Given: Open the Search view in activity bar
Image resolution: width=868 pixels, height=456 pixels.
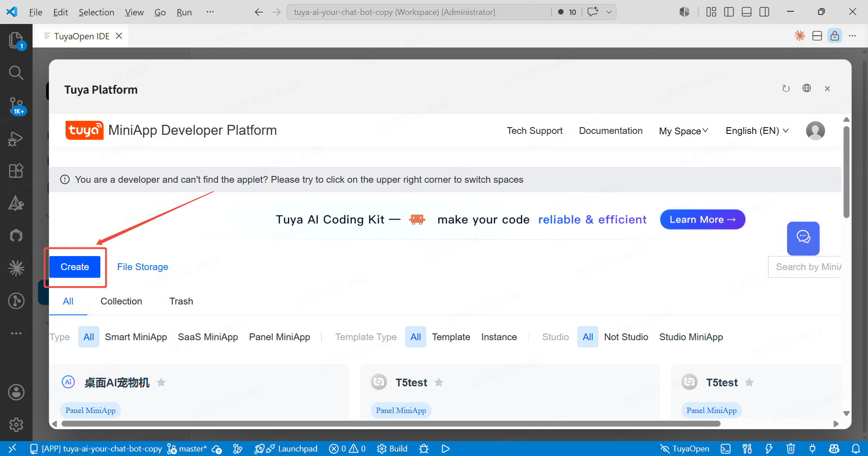Looking at the screenshot, I should coord(16,72).
